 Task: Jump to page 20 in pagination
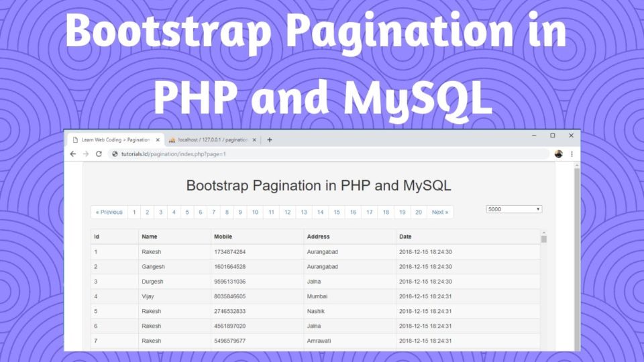[419, 213]
